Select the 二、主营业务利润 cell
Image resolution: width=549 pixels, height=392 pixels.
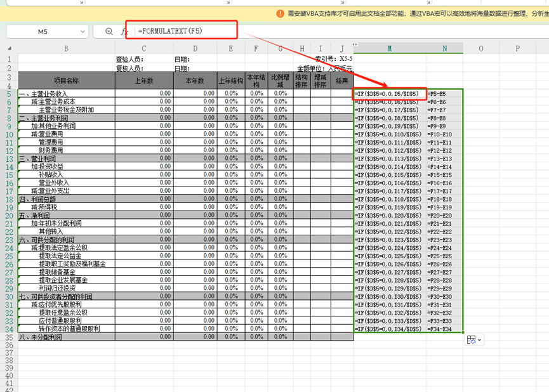(x=66, y=118)
